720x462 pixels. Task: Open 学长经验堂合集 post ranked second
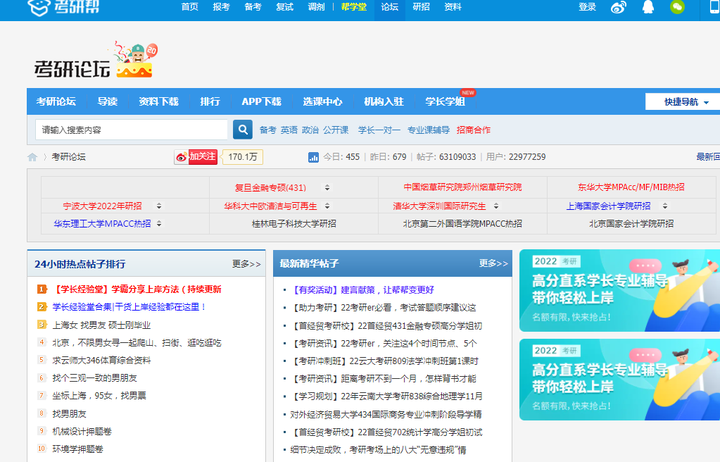(x=129, y=307)
